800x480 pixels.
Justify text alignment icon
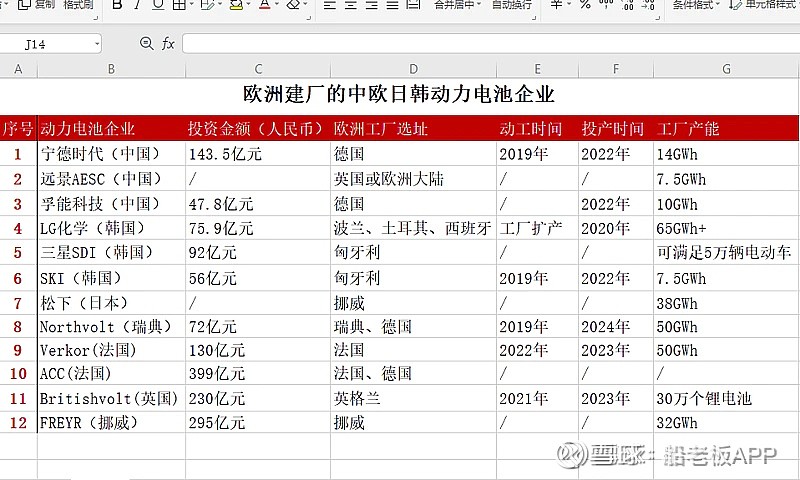392,5
